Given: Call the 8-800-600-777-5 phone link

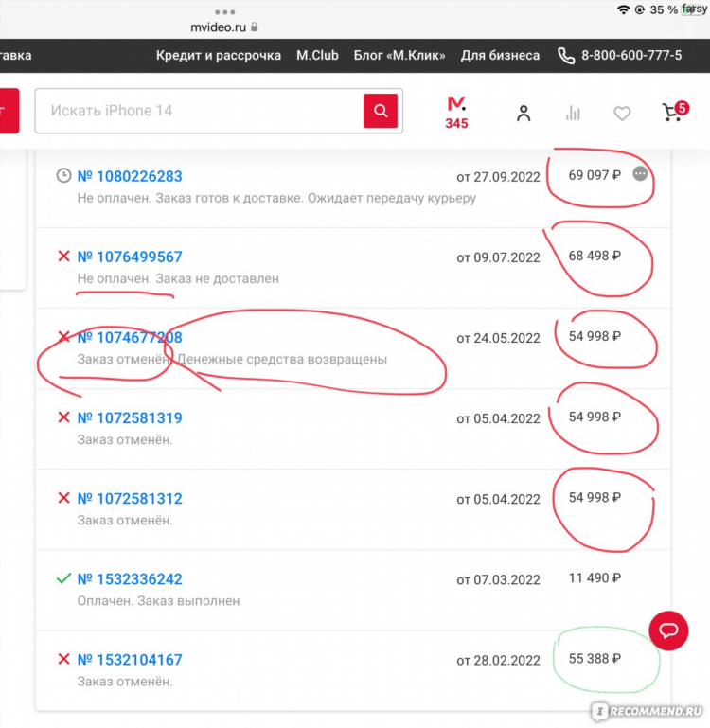Looking at the screenshot, I should pyautogui.click(x=631, y=55).
